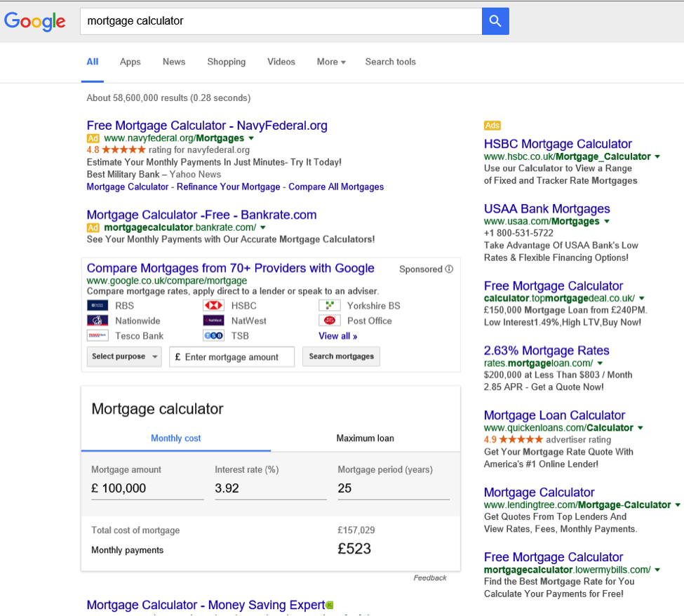Click the RBS bank logo

point(98,305)
